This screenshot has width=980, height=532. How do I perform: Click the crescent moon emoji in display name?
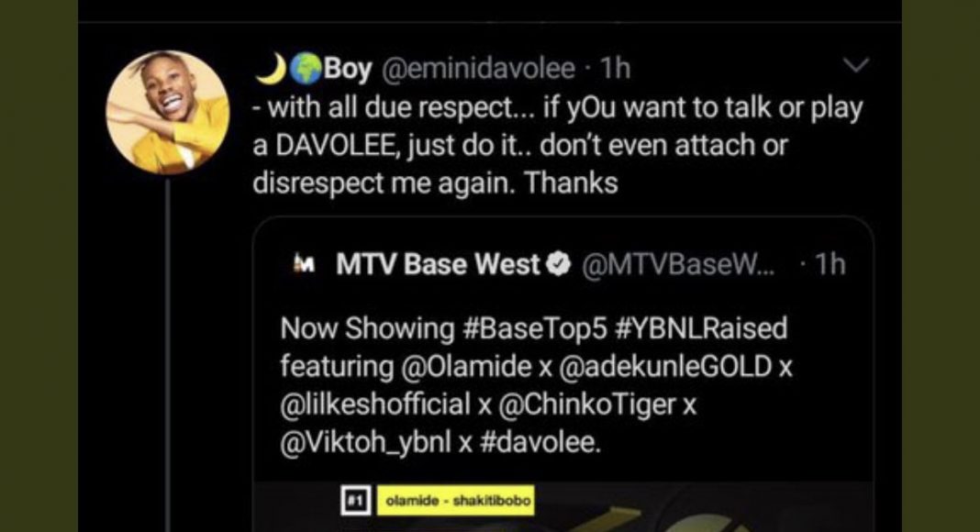(272, 68)
